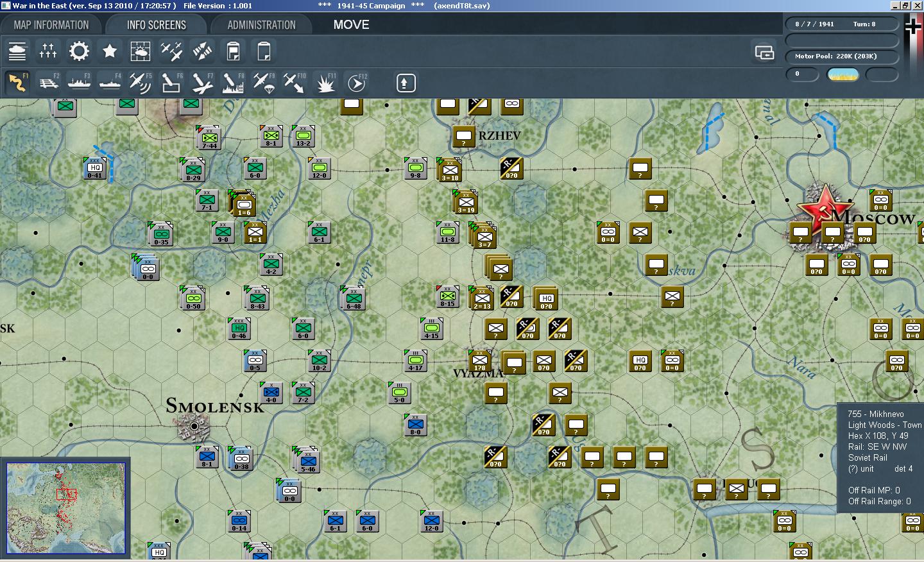Select Bomb unit mode (F6)

(171, 83)
